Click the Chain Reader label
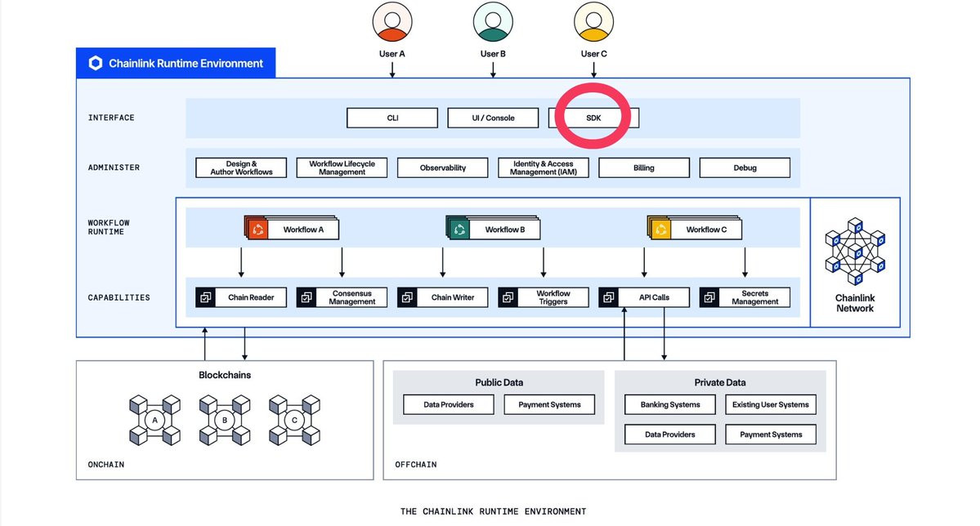Viewport: 980px width, 526px height. [x=251, y=297]
